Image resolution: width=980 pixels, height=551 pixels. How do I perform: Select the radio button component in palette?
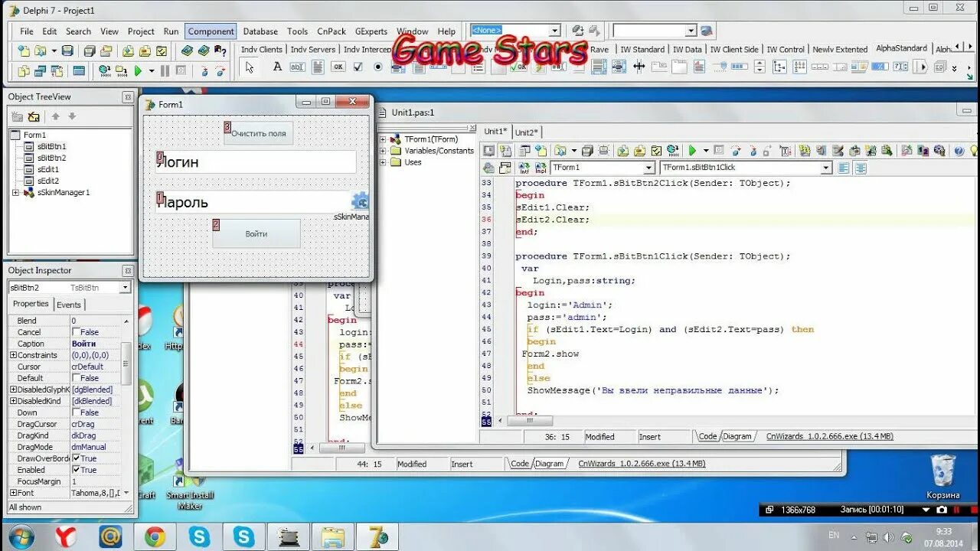(x=377, y=67)
